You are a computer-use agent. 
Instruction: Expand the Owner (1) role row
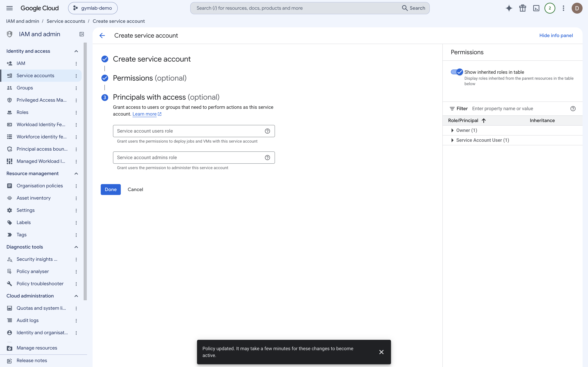tap(452, 130)
